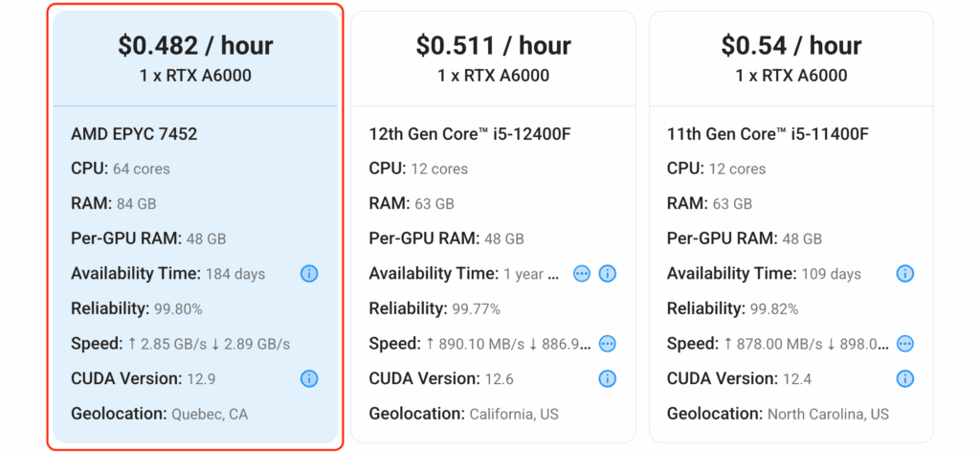
Task: Click info icon next to CUDA Version 12.6
Action: (x=608, y=378)
